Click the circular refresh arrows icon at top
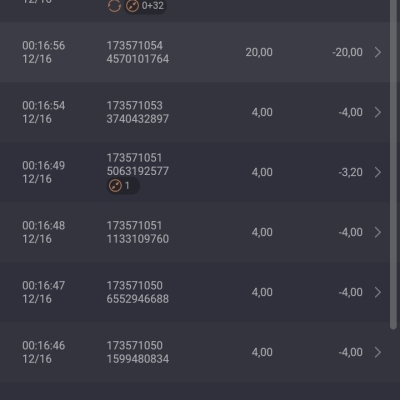Viewport: 400px width, 400px height. (x=114, y=6)
